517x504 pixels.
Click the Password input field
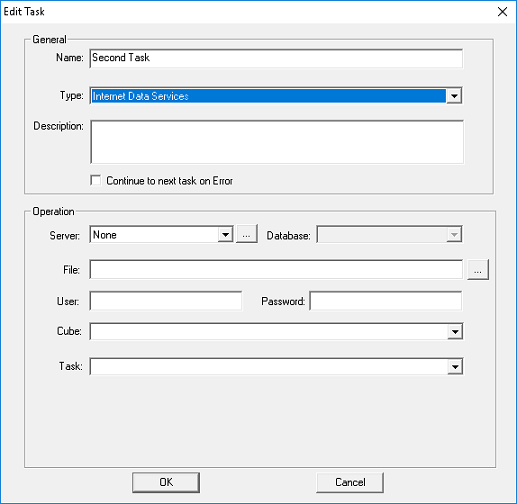[386, 301]
